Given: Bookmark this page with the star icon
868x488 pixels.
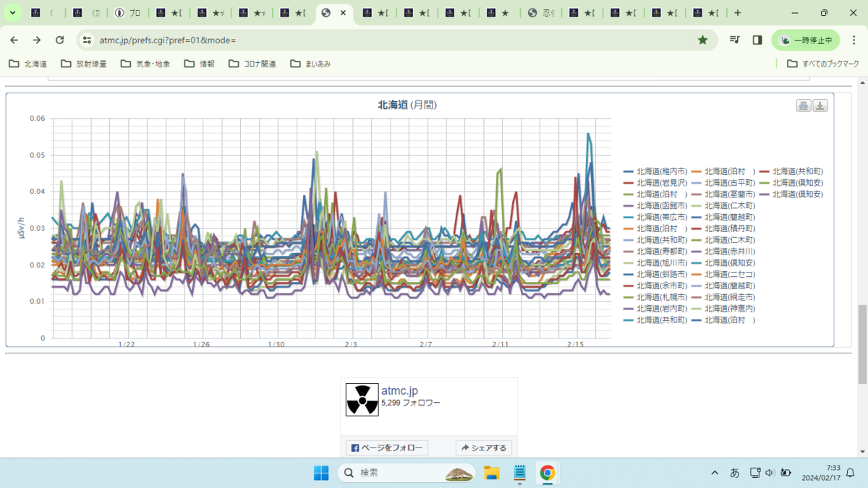Looking at the screenshot, I should tap(702, 40).
